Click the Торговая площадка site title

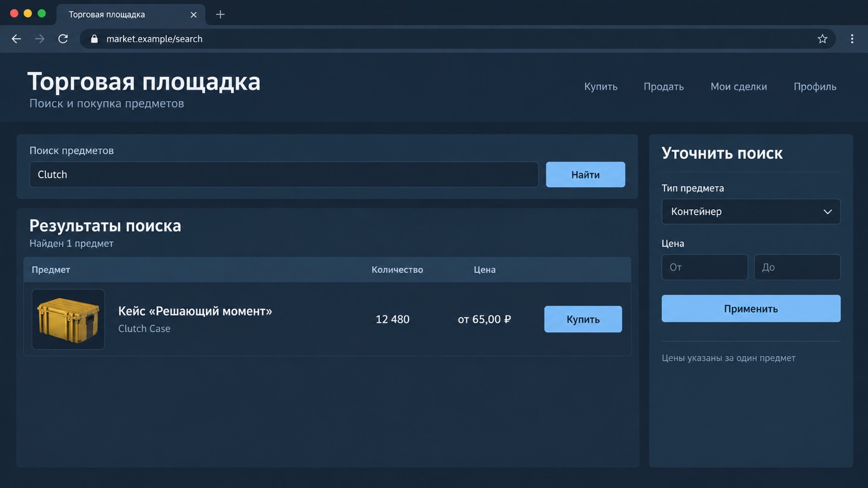144,82
